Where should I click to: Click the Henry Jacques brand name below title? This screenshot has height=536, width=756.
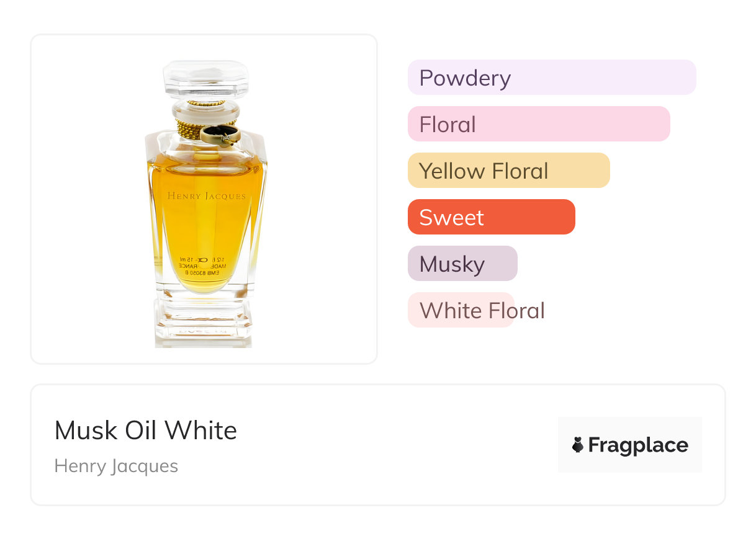click(116, 466)
